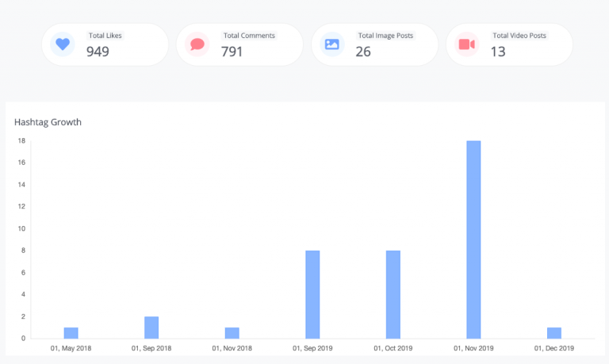This screenshot has width=609, height=364.
Task: Click the 949 likes count
Action: [98, 52]
